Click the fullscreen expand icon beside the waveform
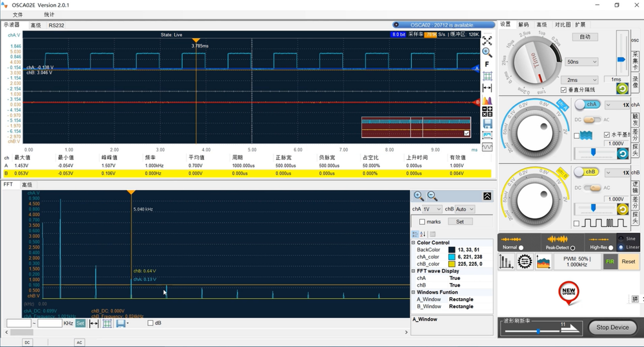644x347 pixels. (x=487, y=41)
